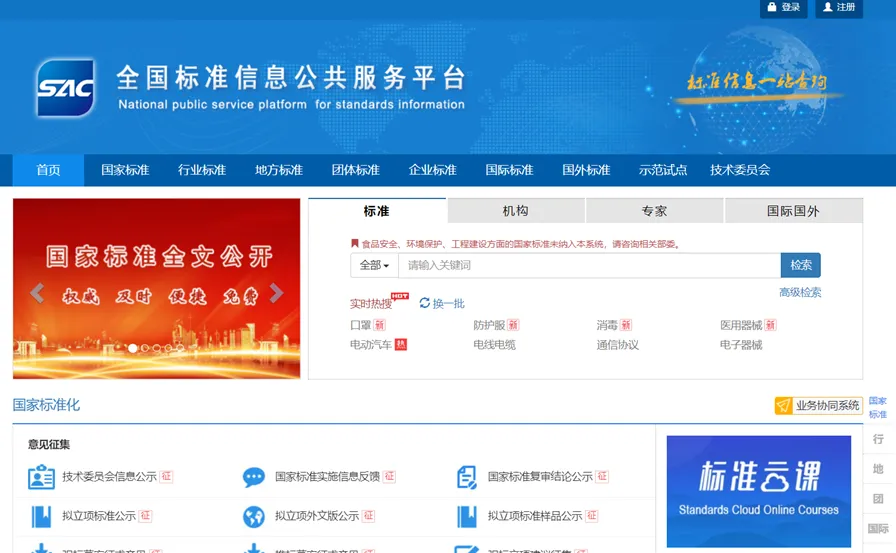Click the 拟立项标准样品公示 bookmark icon

(467, 516)
